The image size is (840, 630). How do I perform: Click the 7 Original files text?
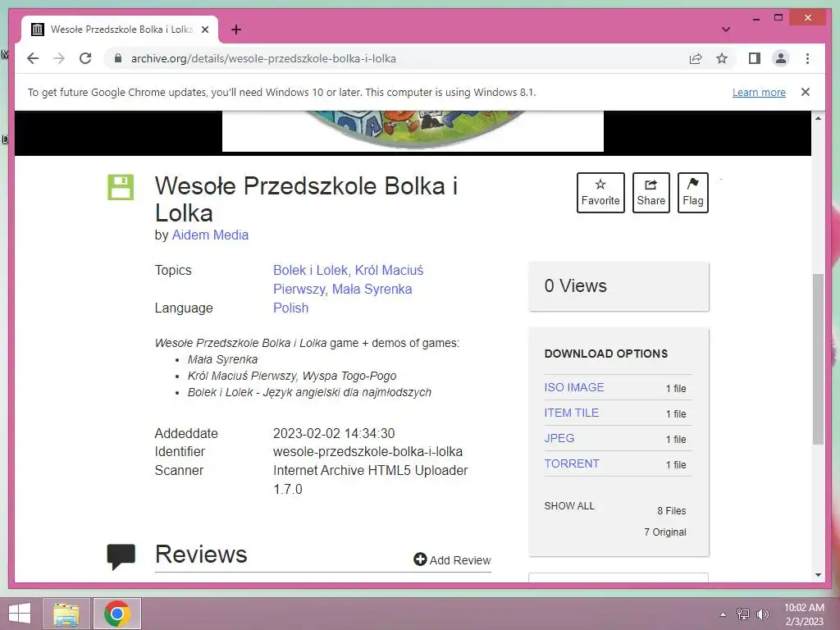pos(664,532)
